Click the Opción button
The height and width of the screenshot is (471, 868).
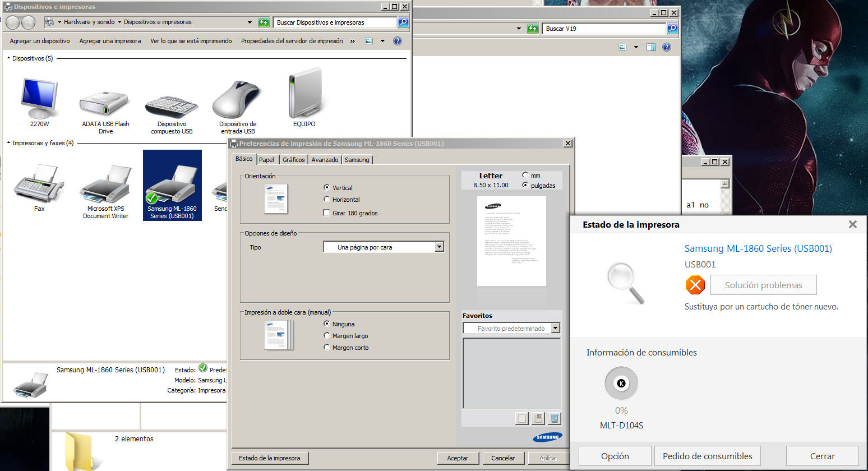coord(615,456)
